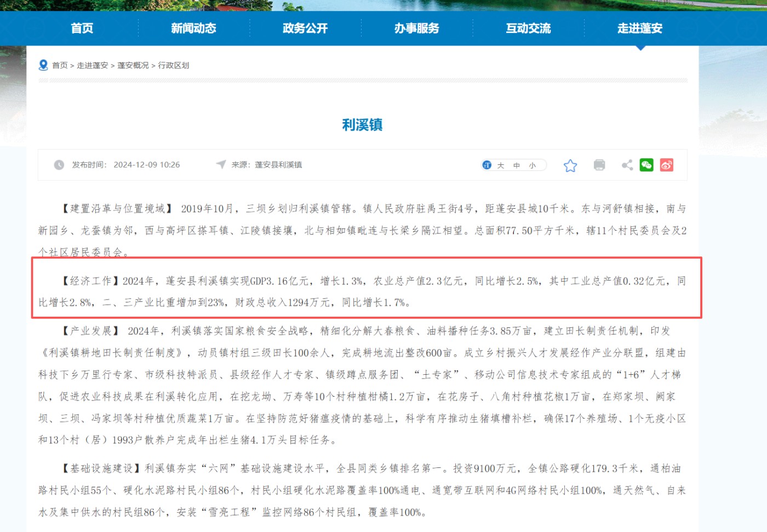Set font size to large (大)
This screenshot has height=532, width=767.
[501, 165]
